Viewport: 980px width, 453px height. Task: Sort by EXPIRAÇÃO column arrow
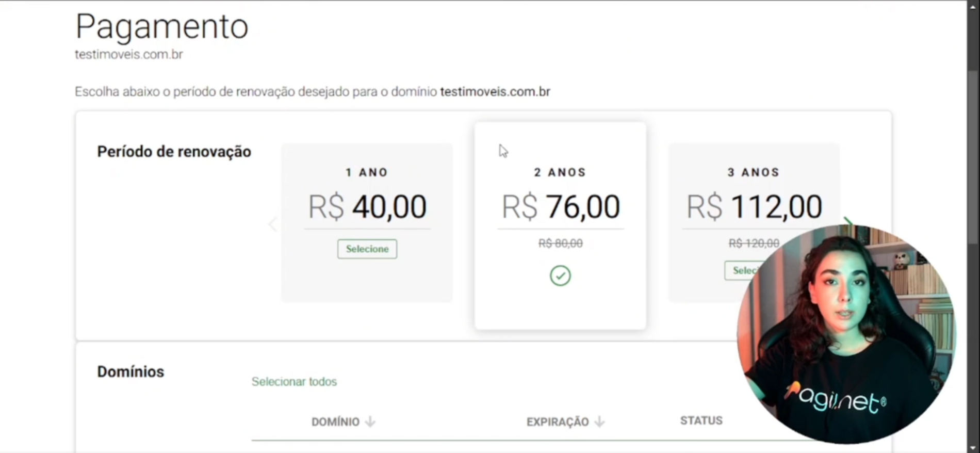pos(599,422)
